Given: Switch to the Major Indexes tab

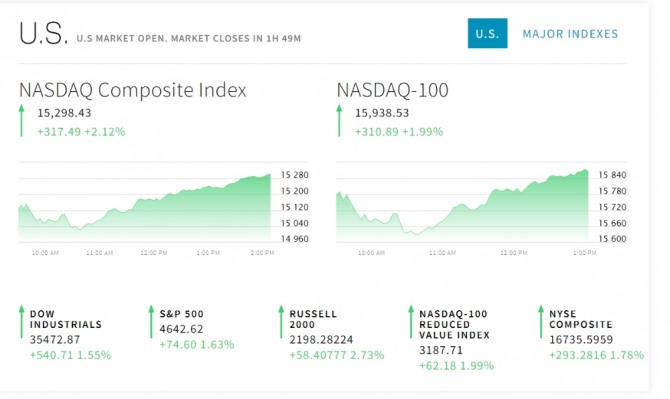Looking at the screenshot, I should tap(570, 34).
